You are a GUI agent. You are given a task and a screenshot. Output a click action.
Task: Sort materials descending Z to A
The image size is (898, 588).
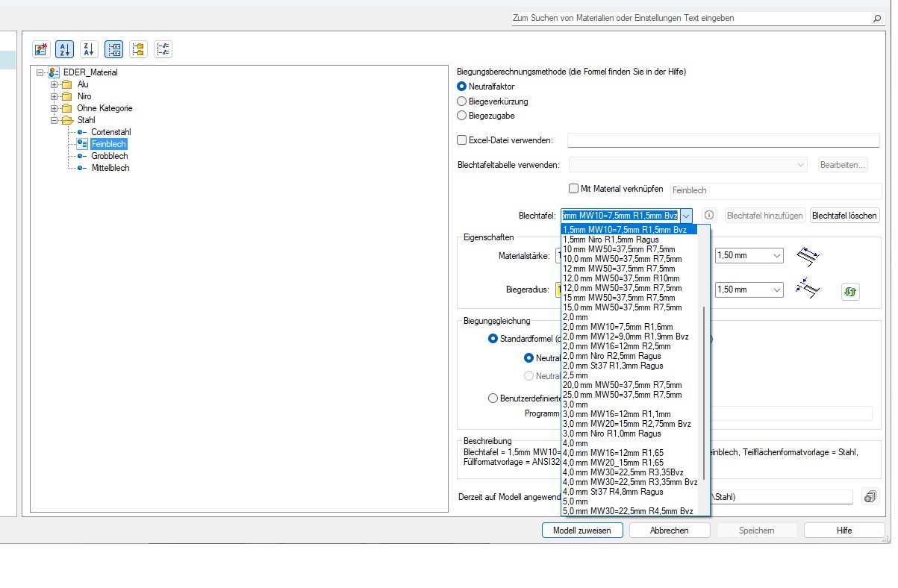tap(89, 50)
